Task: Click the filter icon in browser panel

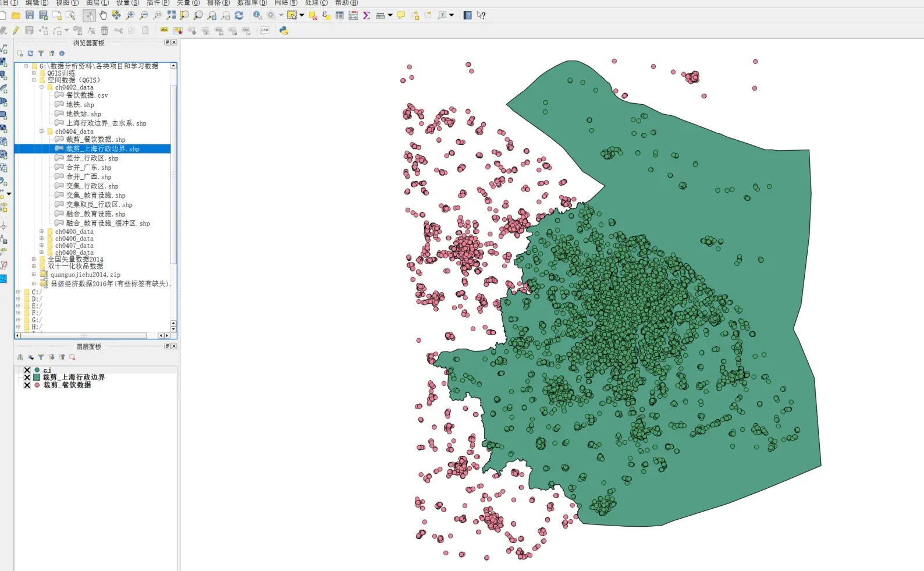Action: pos(41,53)
